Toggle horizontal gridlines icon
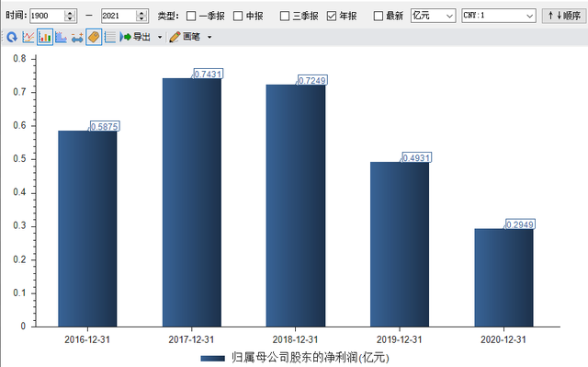588x367 pixels. coord(110,37)
